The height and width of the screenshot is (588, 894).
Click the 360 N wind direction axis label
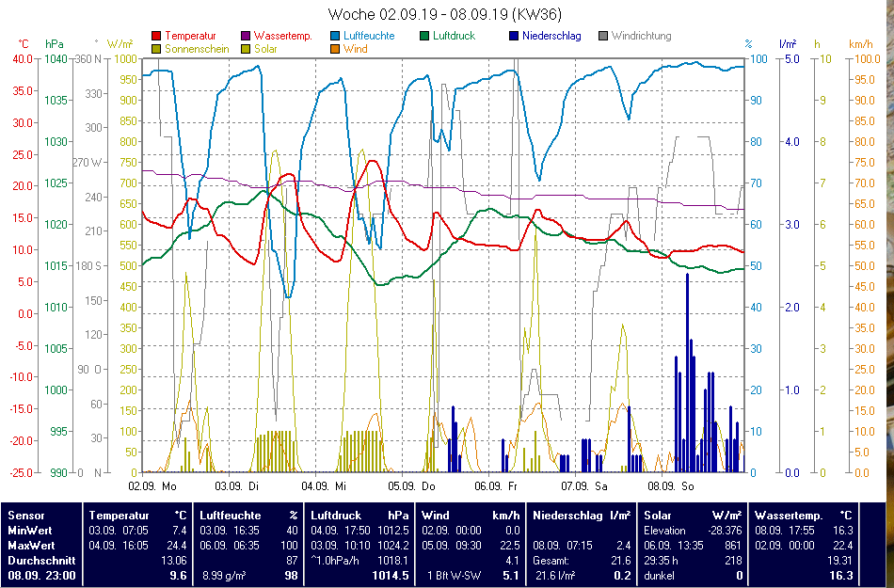[88, 58]
